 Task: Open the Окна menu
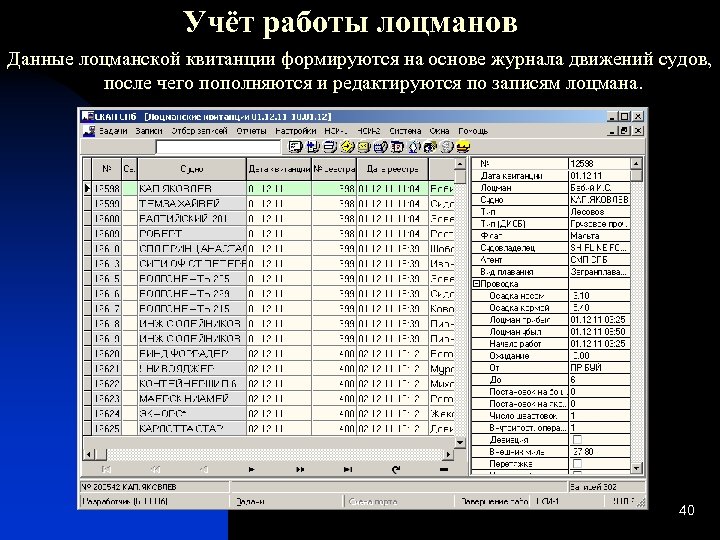point(439,131)
